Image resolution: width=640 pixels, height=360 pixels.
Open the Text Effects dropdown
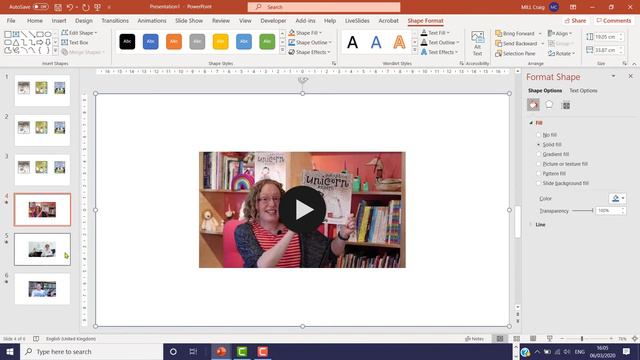pos(440,52)
